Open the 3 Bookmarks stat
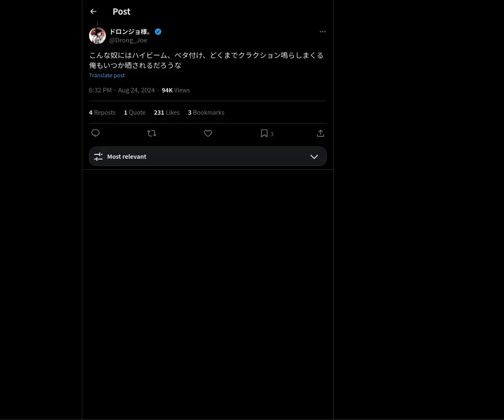This screenshot has height=420, width=504. coord(206,112)
